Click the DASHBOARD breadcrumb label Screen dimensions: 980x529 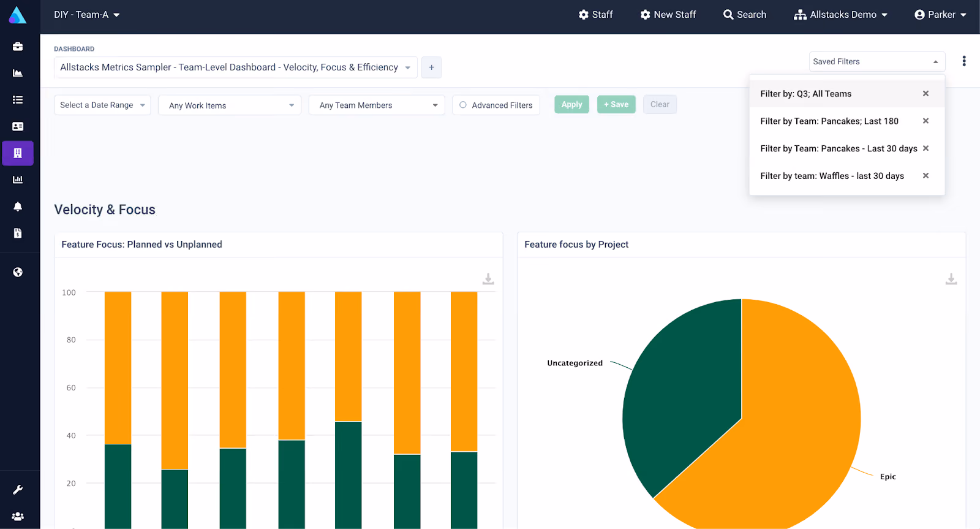(74, 49)
